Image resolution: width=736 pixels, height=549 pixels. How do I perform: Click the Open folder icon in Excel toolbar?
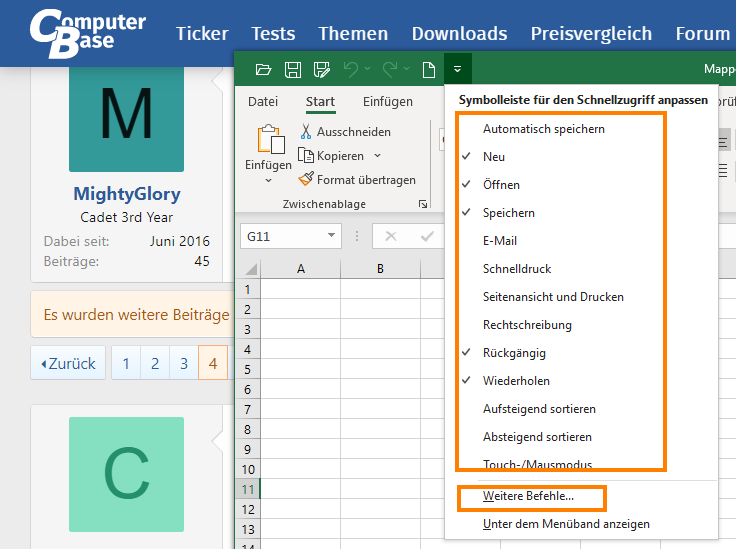coord(263,69)
